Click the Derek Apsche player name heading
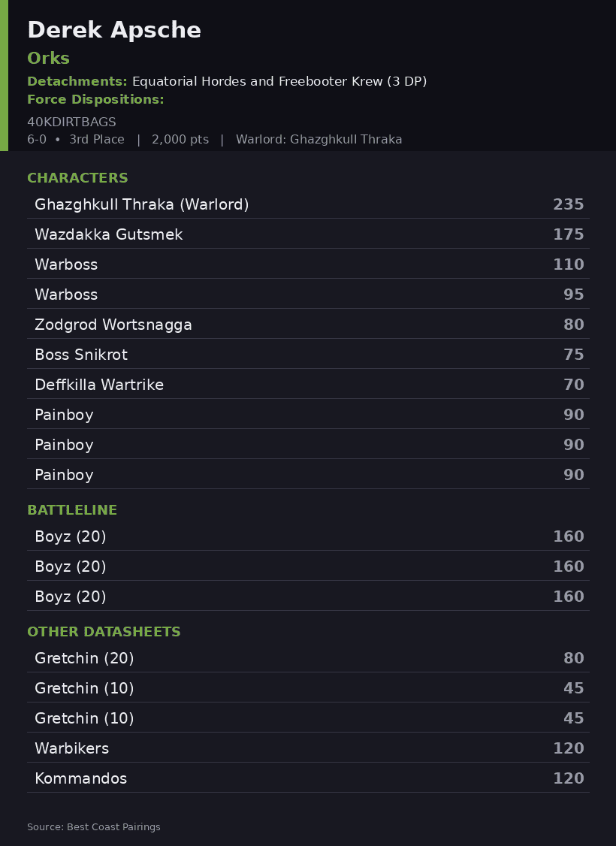Viewport: 616px width, 846px height. tap(114, 29)
